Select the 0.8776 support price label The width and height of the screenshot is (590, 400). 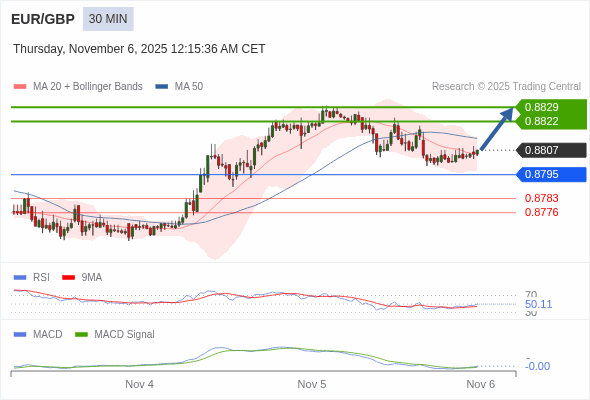pyautogui.click(x=541, y=212)
